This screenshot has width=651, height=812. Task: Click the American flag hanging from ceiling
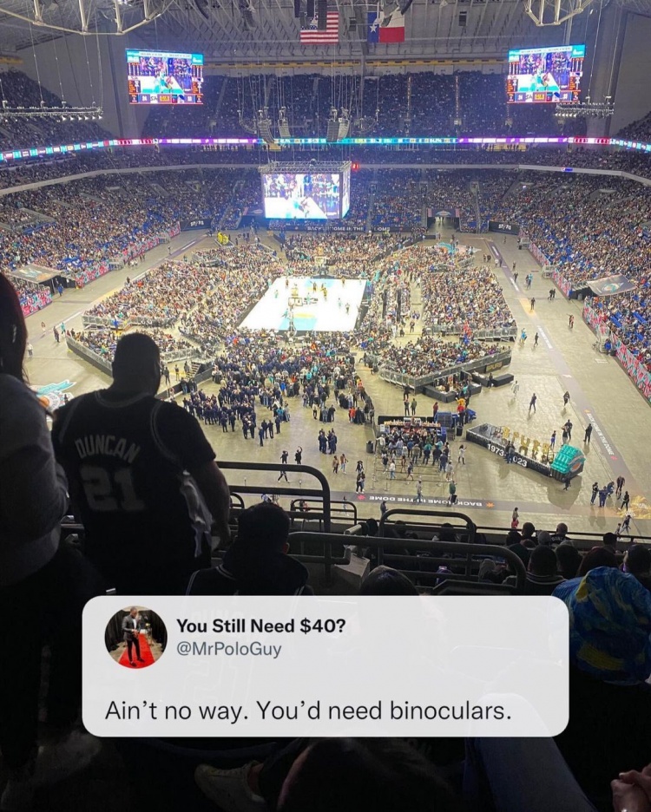coord(319,28)
